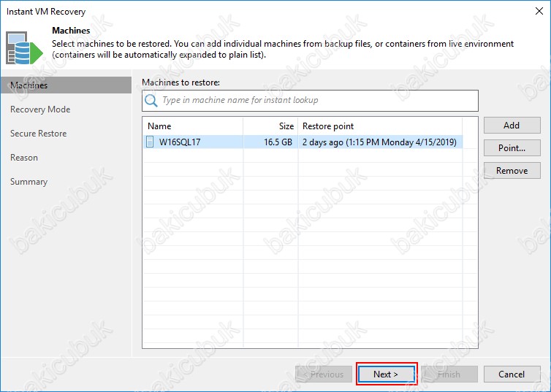The width and height of the screenshot is (551, 392).
Task: Click the W16SQL17 VM icon
Action: (x=150, y=142)
